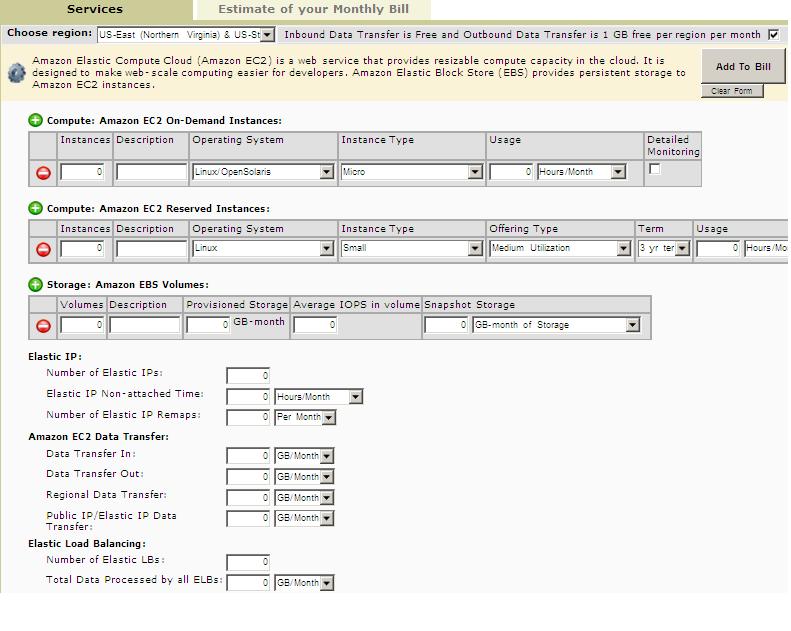Focus the Reserved Instances count field

pos(82,248)
